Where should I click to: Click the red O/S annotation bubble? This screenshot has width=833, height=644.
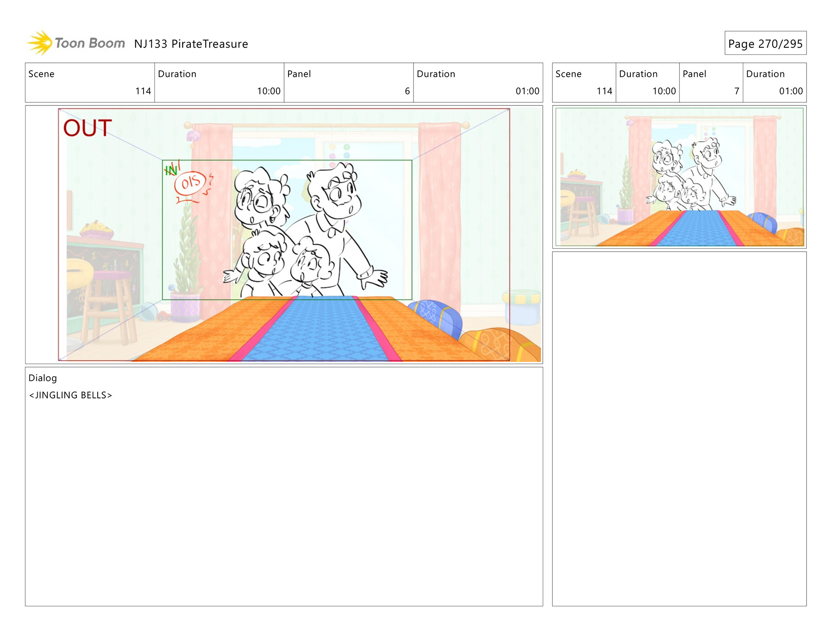pos(190,183)
